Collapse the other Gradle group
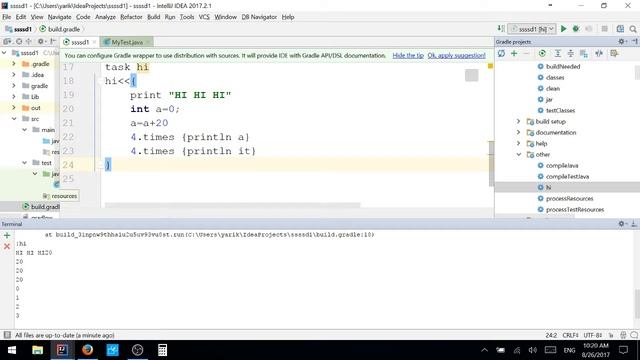640x360 pixels. (x=518, y=154)
